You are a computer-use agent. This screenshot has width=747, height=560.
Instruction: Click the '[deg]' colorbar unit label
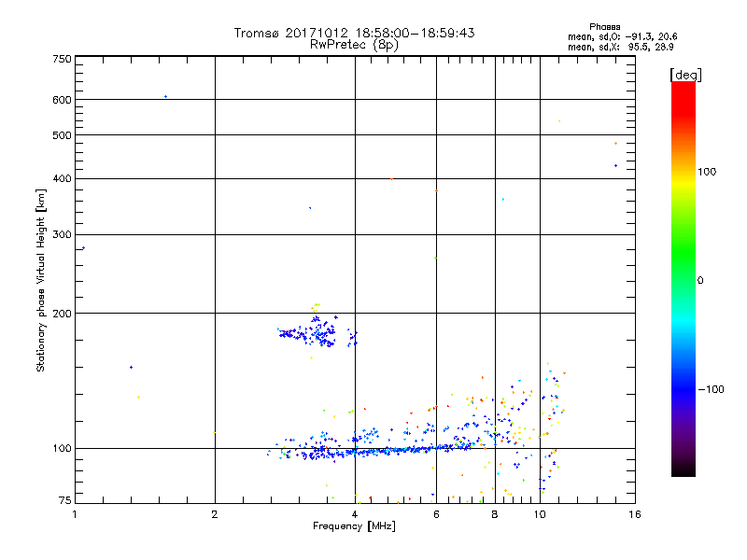[x=685, y=75]
